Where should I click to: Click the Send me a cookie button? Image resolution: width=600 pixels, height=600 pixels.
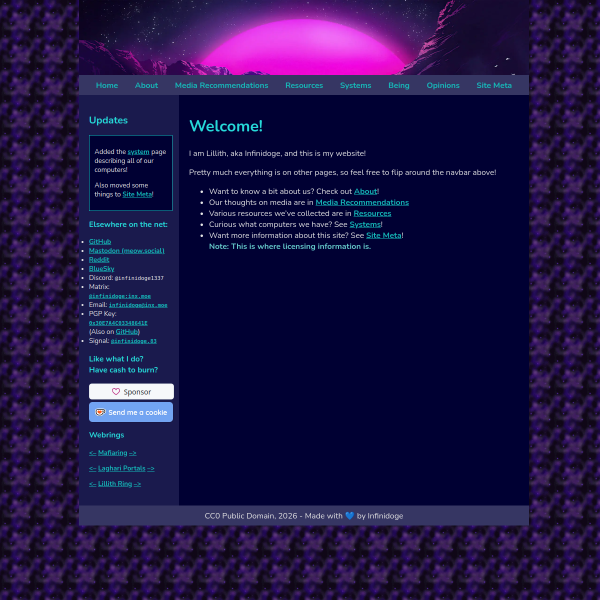pyautogui.click(x=131, y=412)
